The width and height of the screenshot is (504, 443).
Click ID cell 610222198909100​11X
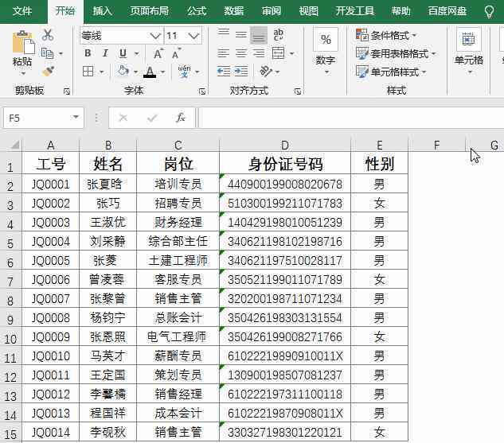point(285,356)
